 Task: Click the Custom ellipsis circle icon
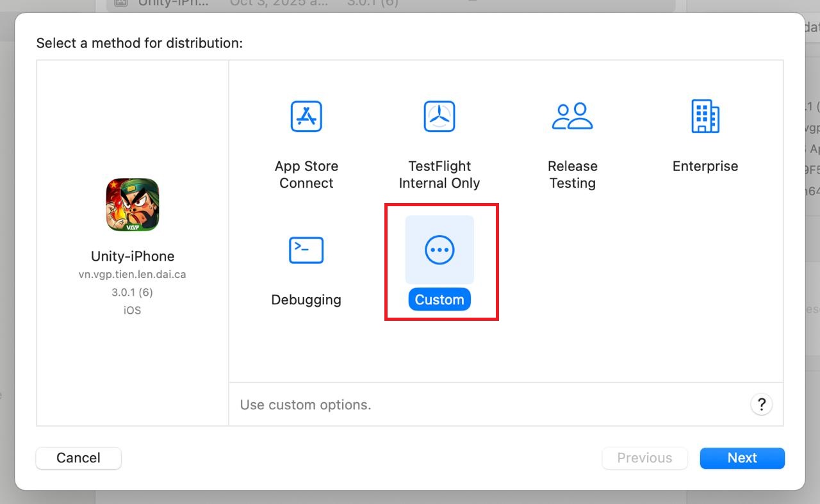point(439,250)
